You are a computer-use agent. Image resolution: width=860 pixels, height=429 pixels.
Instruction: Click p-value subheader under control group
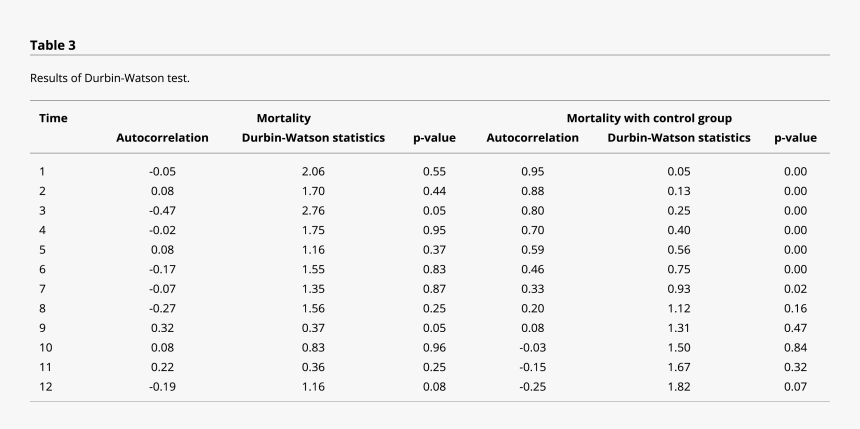795,138
